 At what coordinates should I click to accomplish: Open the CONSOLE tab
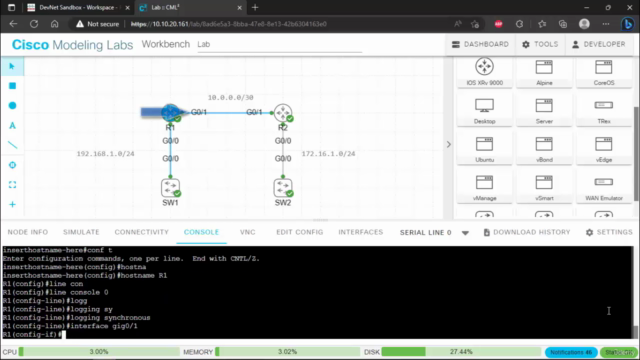(x=201, y=232)
